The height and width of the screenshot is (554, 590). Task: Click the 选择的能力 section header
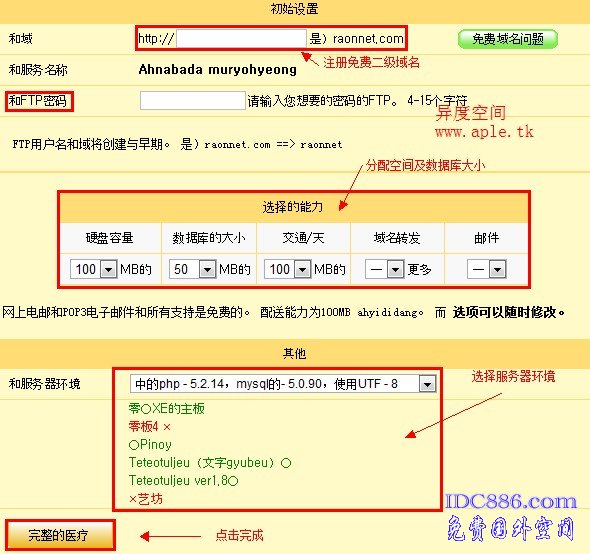click(293, 207)
